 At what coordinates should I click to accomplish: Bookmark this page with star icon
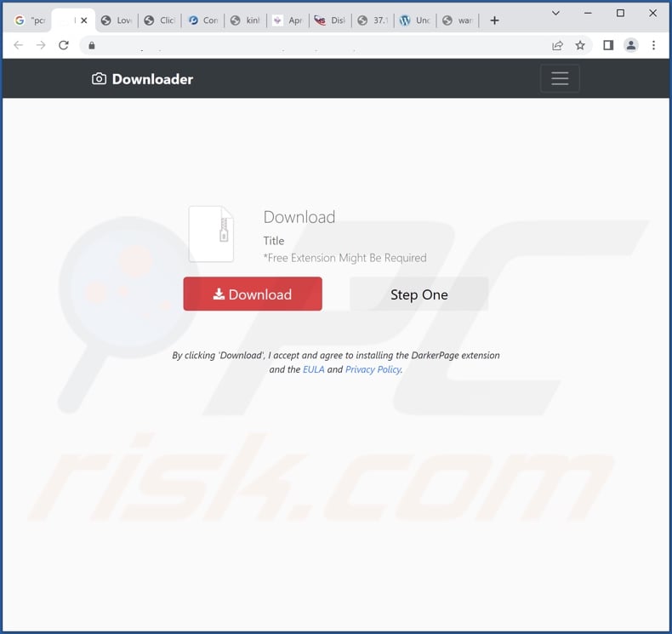click(580, 45)
